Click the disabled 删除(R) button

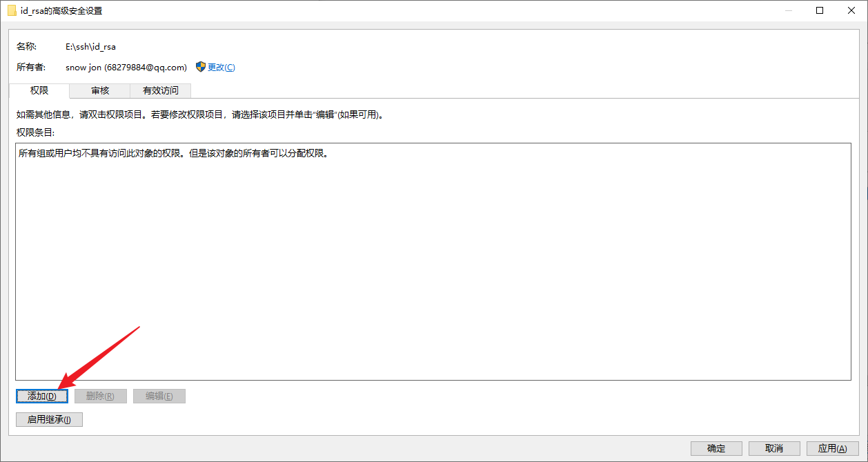click(x=100, y=396)
